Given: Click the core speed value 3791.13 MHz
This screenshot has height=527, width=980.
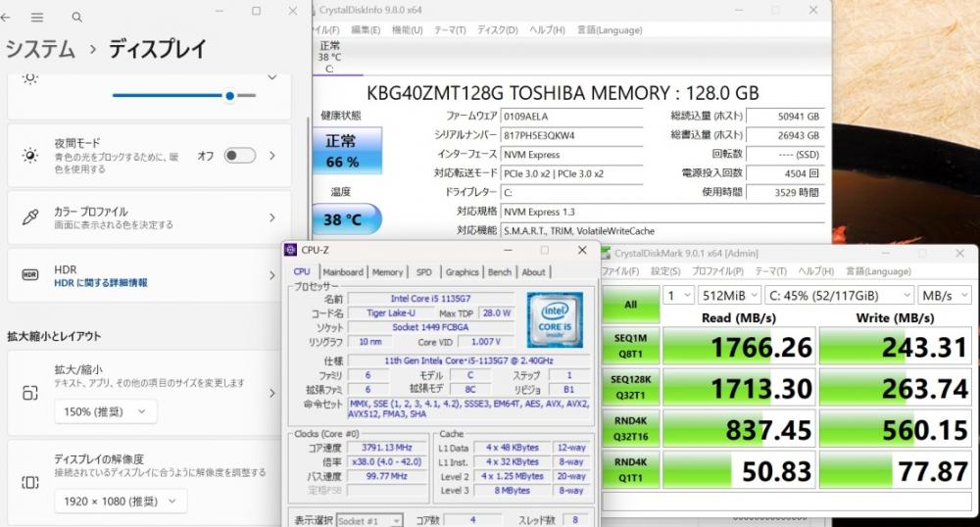Looking at the screenshot, I should pos(387,448).
